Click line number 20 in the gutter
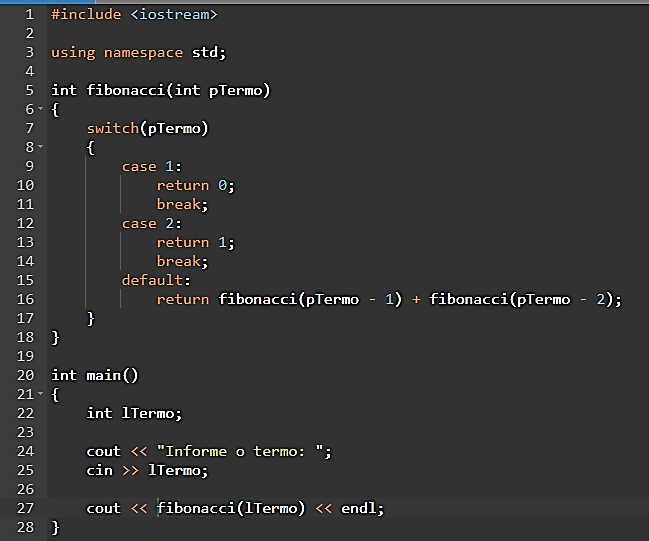Image resolution: width=649 pixels, height=541 pixels. tap(25, 375)
